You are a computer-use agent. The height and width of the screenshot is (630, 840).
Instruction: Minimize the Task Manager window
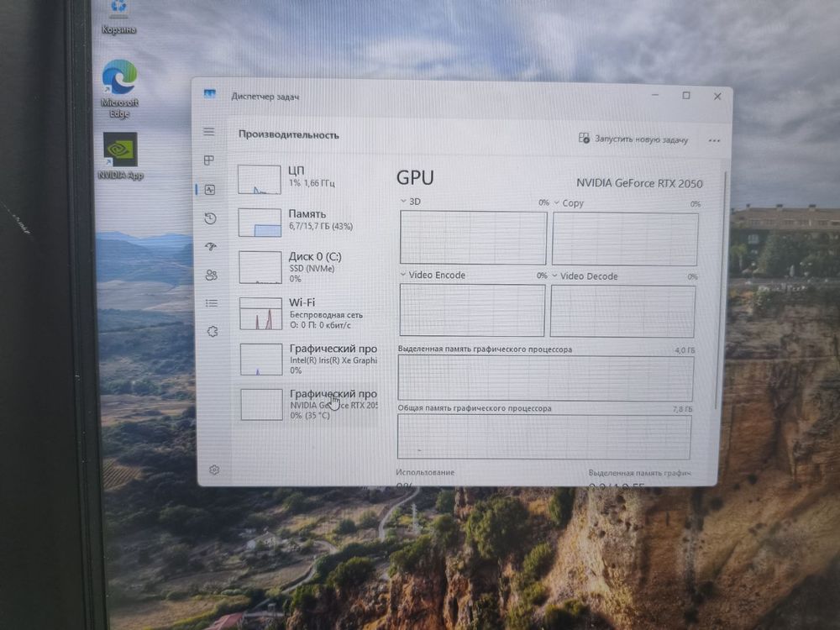(654, 96)
